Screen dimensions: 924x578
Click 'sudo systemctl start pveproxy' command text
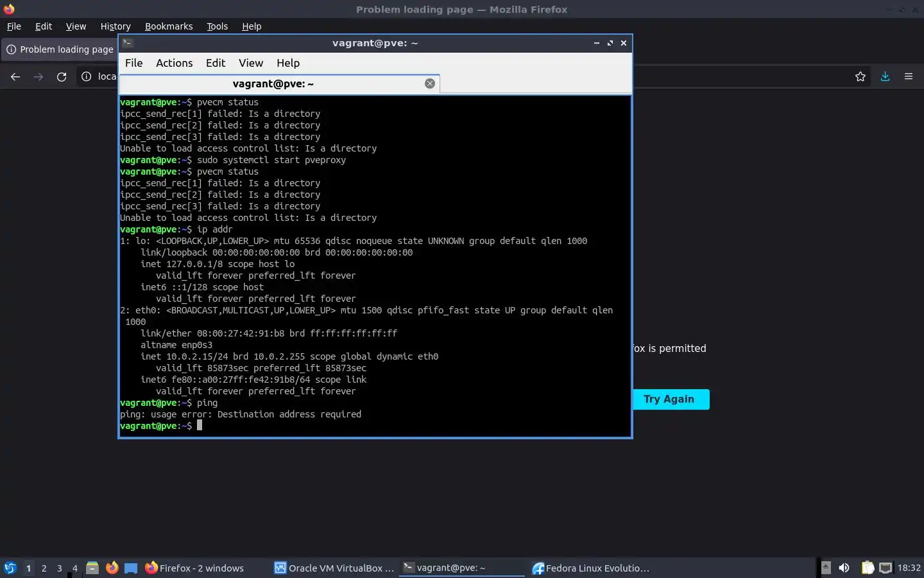pos(271,160)
